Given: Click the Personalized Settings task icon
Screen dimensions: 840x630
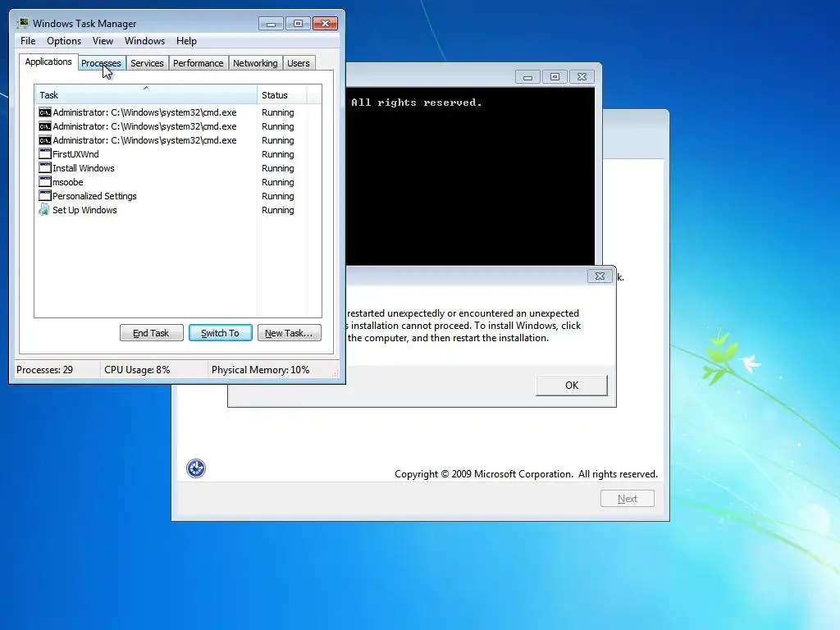Looking at the screenshot, I should pyautogui.click(x=45, y=196).
